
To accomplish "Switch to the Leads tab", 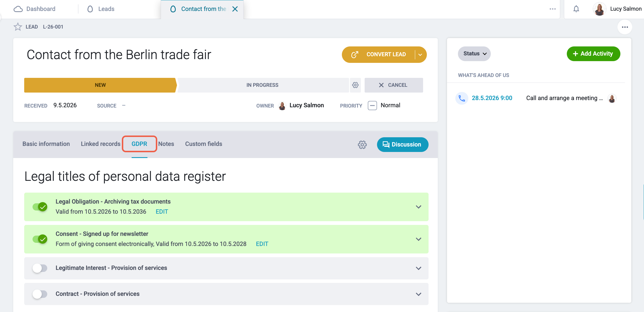I will [101, 9].
